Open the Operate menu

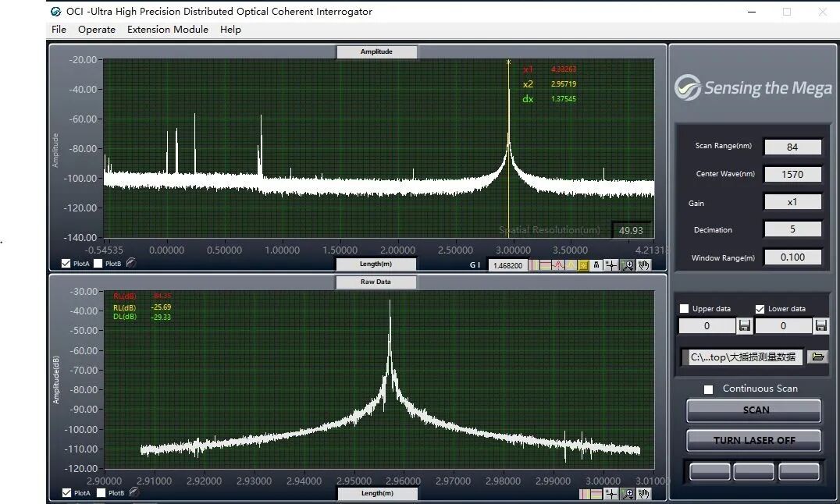click(x=97, y=30)
